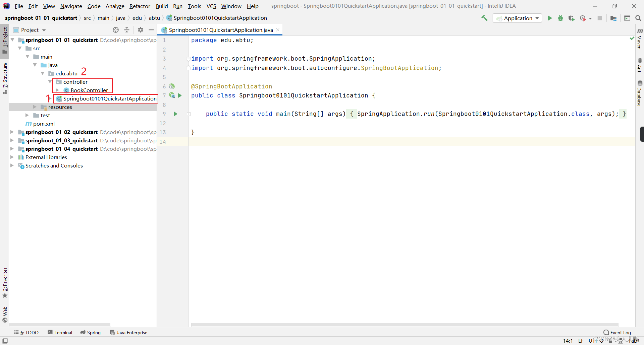
Task: Select Springboot0101QuickstartApplication.java editor tab
Action: (x=220, y=30)
